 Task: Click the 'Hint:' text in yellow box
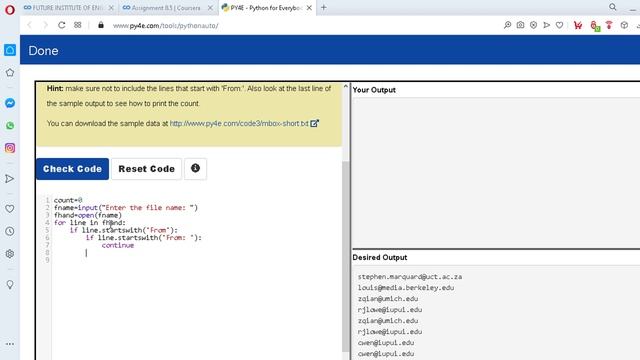(x=55, y=88)
